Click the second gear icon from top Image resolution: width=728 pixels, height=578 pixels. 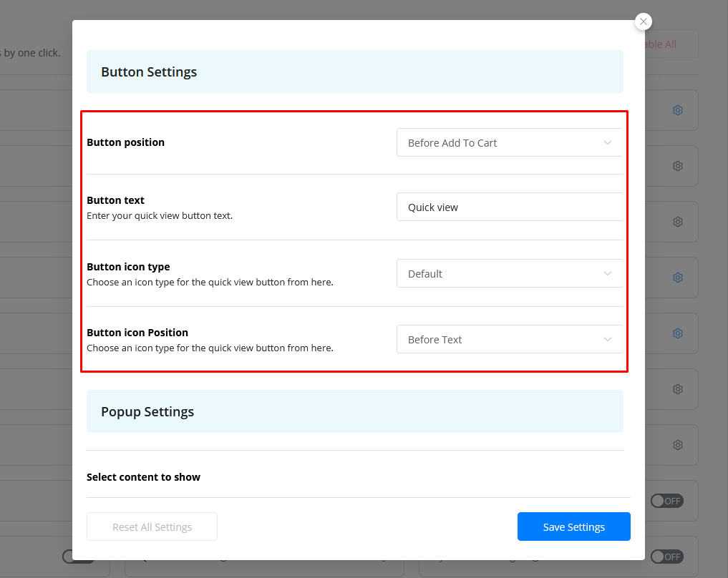[x=677, y=166]
